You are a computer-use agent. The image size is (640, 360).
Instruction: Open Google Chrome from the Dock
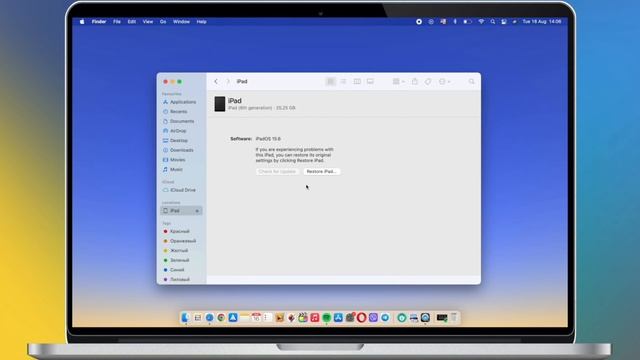point(221,318)
